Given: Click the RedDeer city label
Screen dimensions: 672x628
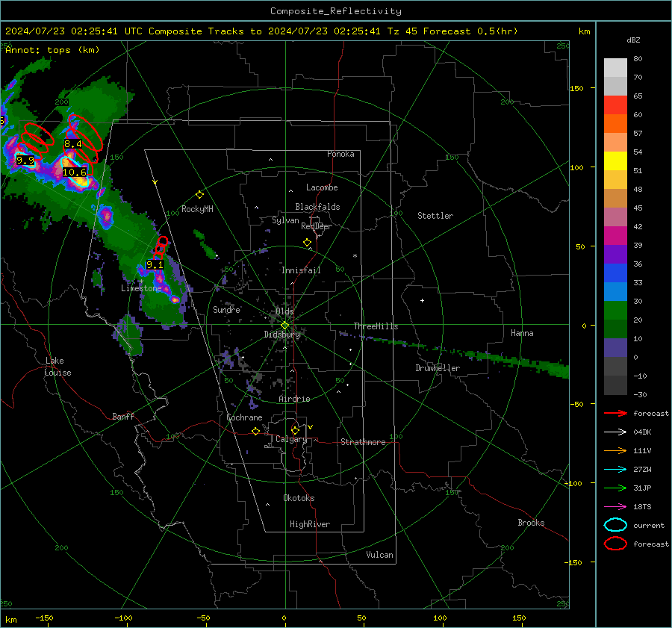Looking at the screenshot, I should coord(317,226).
